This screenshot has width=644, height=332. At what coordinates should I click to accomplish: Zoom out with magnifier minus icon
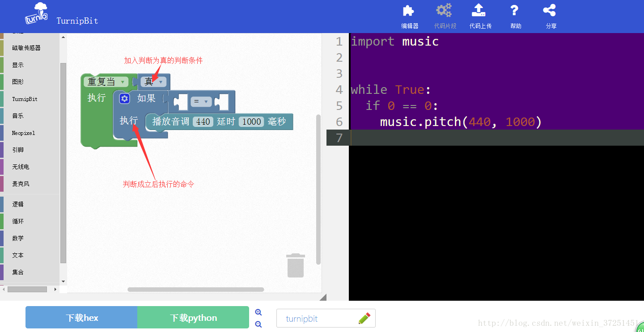coord(258,324)
